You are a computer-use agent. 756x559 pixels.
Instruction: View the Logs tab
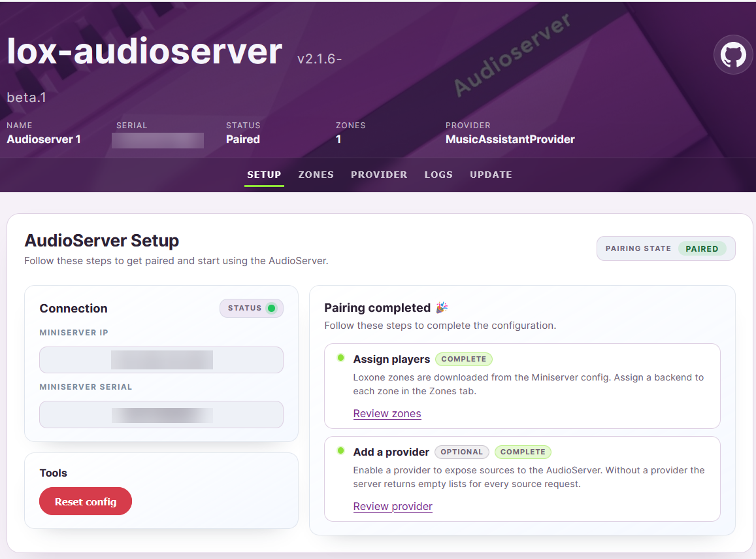point(438,175)
